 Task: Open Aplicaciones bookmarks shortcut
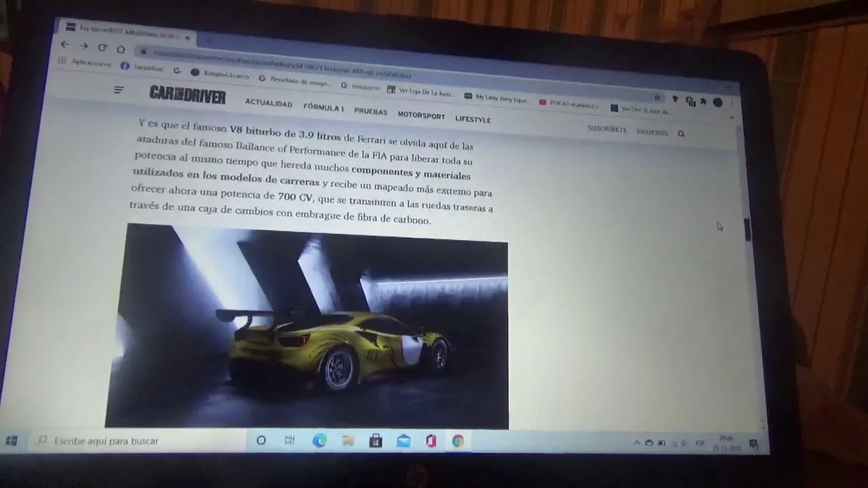click(85, 62)
